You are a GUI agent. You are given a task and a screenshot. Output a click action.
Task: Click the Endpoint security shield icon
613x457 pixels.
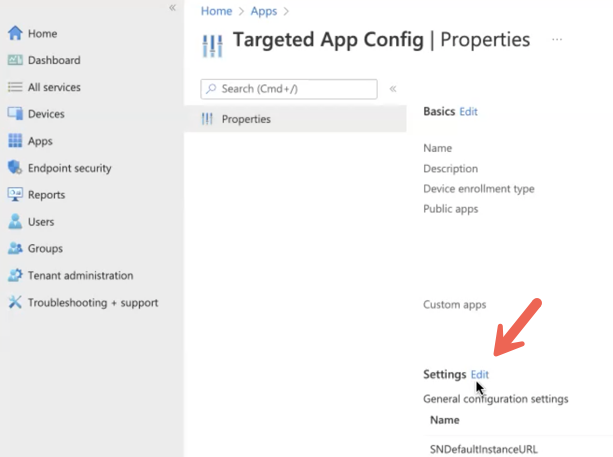15,167
